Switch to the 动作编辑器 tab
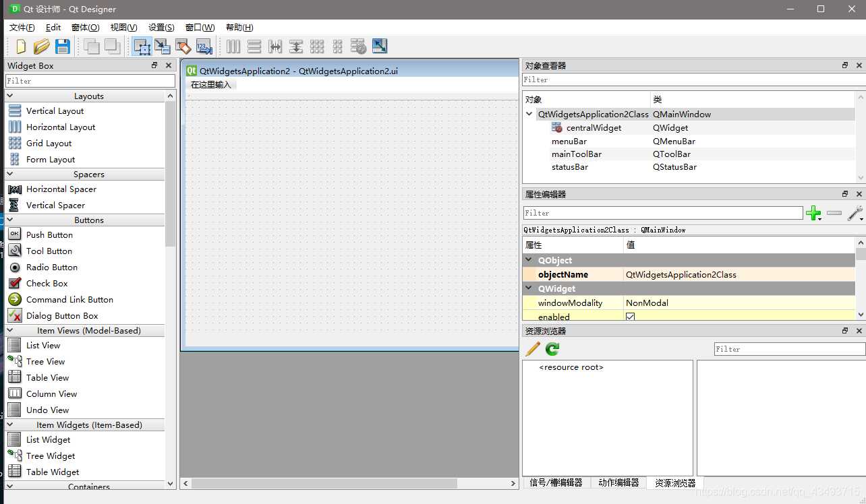Screen dimensions: 866x504 click(618, 482)
